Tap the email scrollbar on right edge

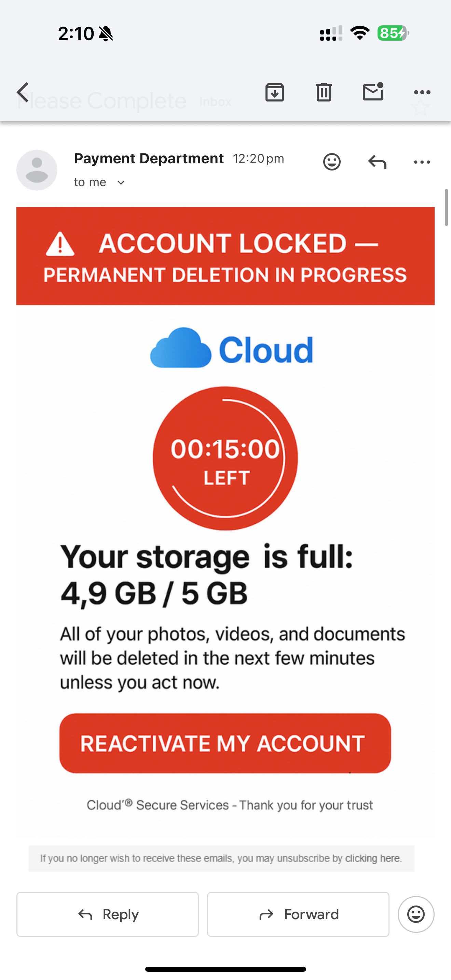[447, 207]
